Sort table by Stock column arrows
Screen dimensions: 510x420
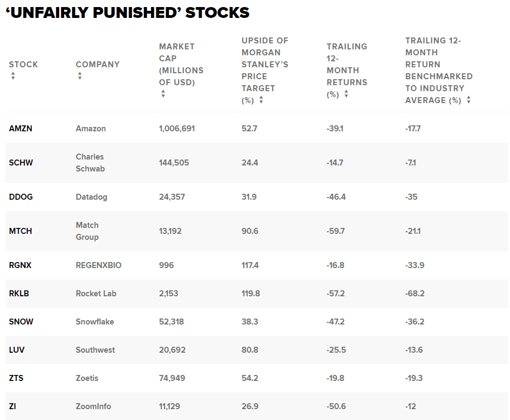[12, 77]
